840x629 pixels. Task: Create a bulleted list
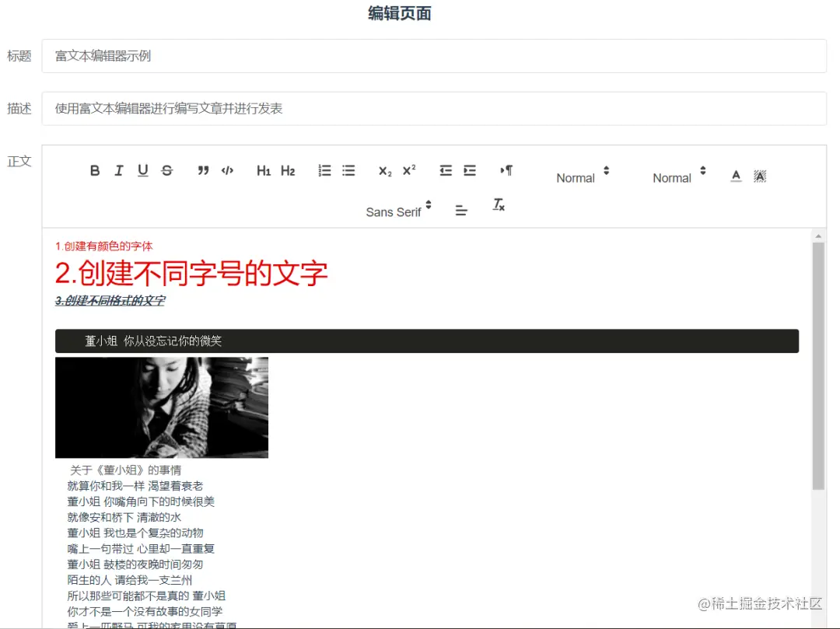tap(348, 171)
